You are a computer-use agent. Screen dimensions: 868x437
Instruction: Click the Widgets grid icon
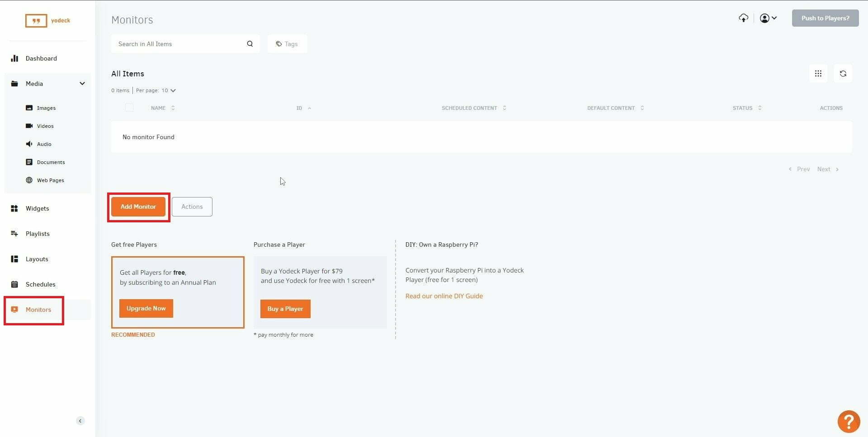pos(14,208)
